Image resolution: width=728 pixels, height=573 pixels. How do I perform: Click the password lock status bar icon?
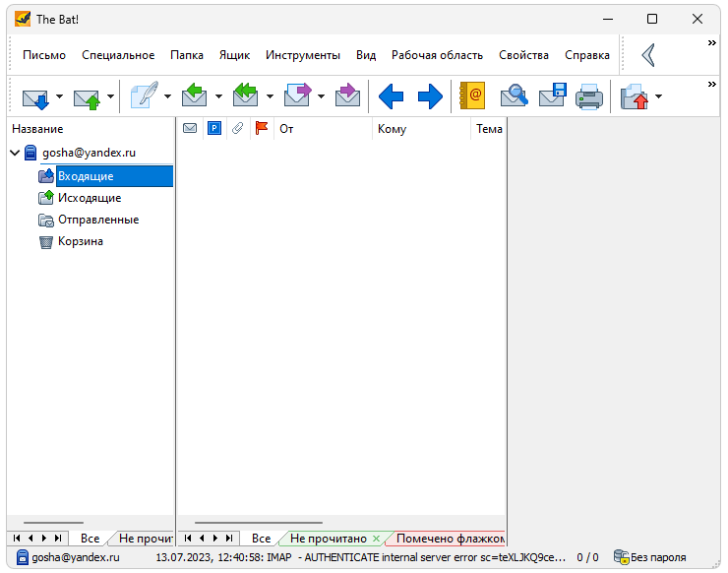621,556
